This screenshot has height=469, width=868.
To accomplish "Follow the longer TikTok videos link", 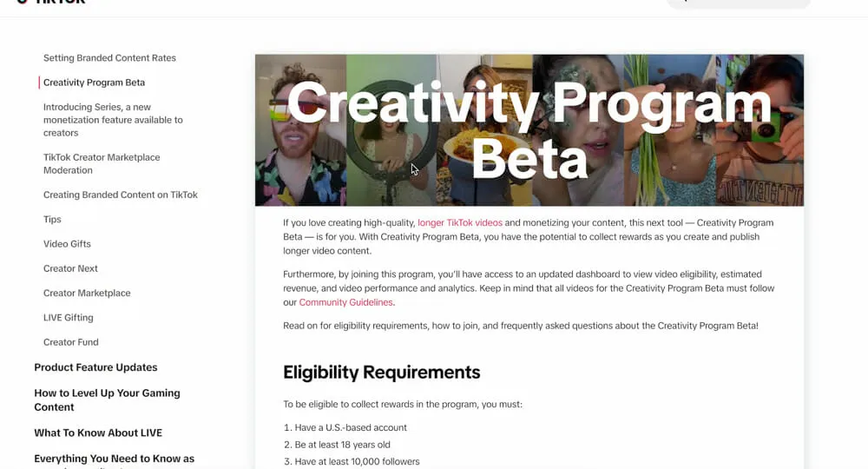I will tap(460, 223).
